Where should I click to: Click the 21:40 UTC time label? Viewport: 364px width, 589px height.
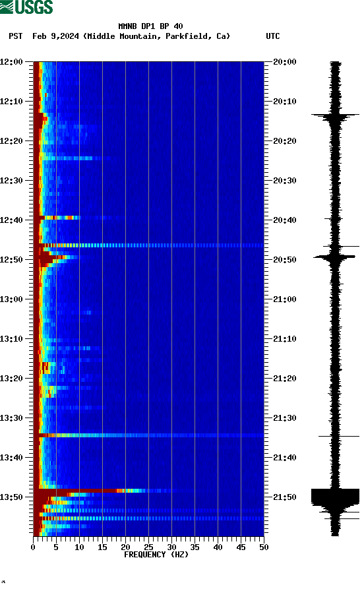(x=285, y=458)
